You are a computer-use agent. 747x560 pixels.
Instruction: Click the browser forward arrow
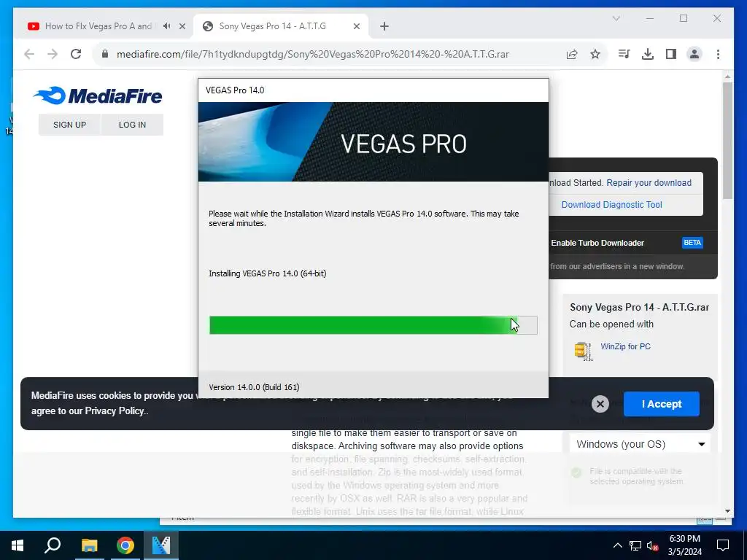[53, 54]
